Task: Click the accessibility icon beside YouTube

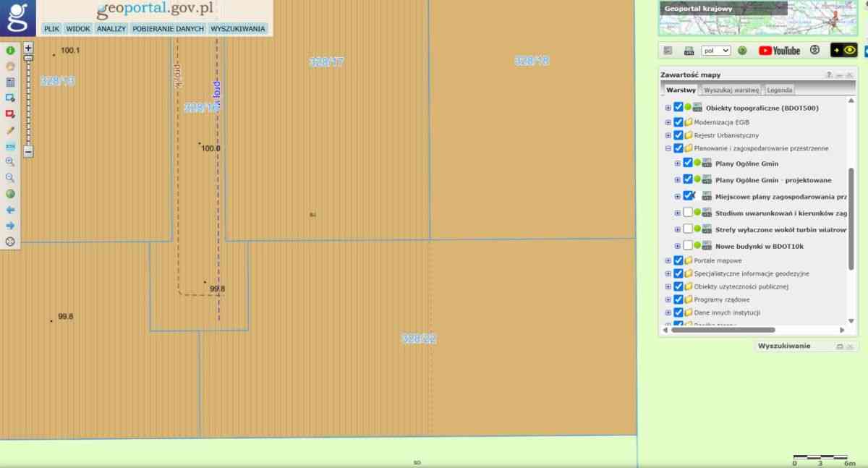Action: click(815, 51)
